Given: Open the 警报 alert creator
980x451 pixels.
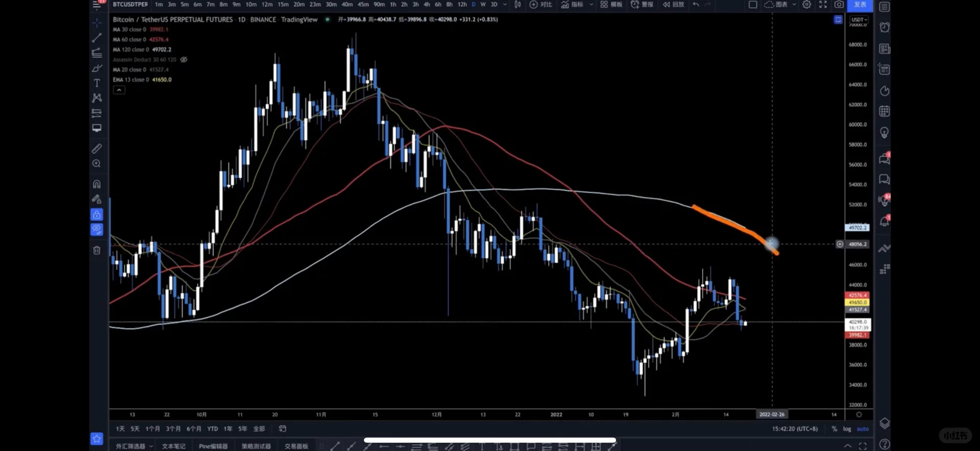Looking at the screenshot, I should [642, 5].
